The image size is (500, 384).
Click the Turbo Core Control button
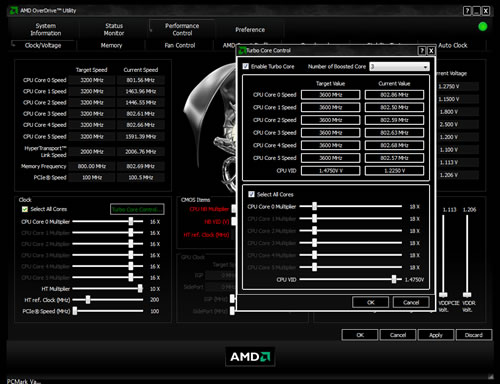(x=137, y=209)
